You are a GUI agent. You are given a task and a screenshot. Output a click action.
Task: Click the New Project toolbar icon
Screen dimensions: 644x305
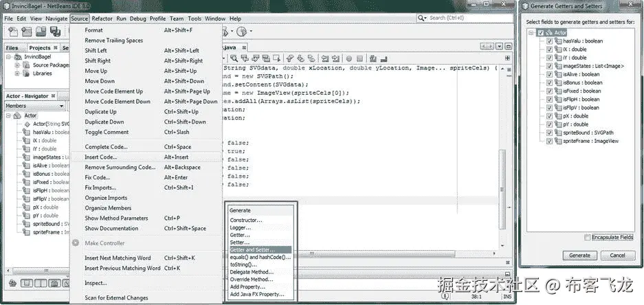[x=27, y=32]
